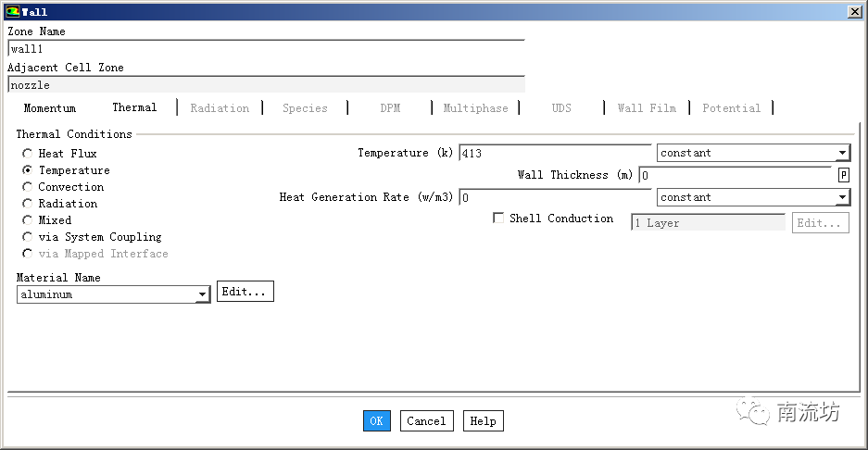Screen dimensions: 868x450
Task: Switch to the Multiphase tab
Action: 475,108
